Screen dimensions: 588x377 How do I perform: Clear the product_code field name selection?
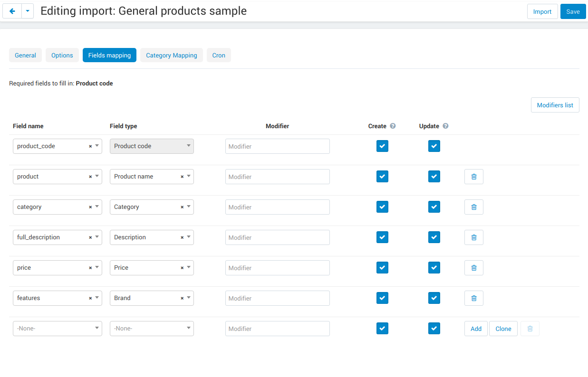pos(90,146)
